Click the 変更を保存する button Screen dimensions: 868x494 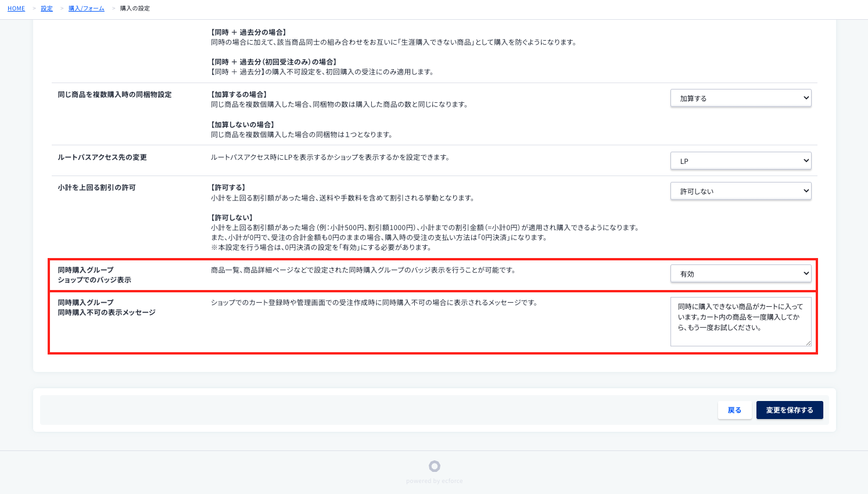[x=790, y=410]
